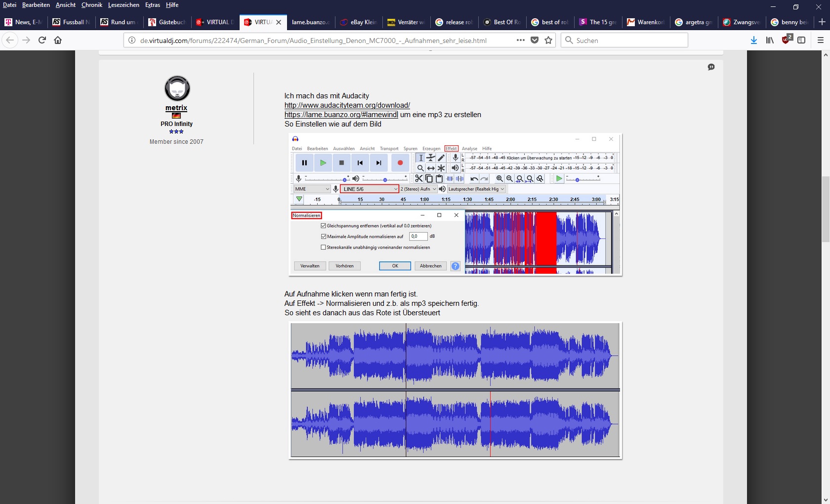Switch to the best of rol tab
The height and width of the screenshot is (504, 830).
[550, 22]
